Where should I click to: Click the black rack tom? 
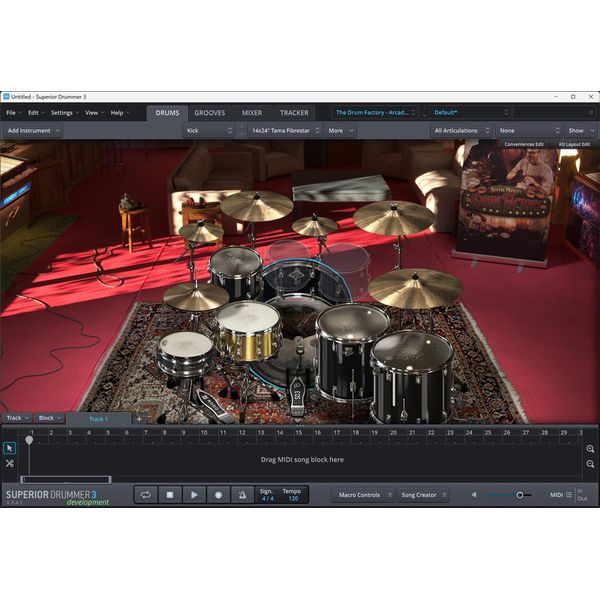coord(235,272)
